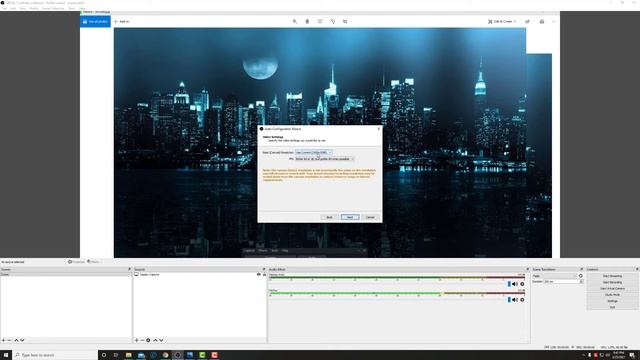Open File Explorer from taskbar
This screenshot has height=360, width=640.
click(129, 355)
